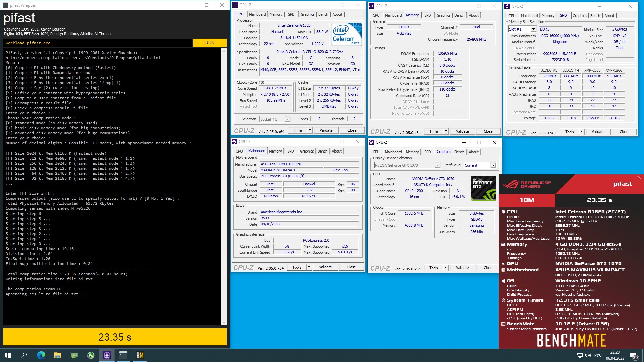Click the Motherboard section icon in BenchMate
Viewport: 644px width, 362px height.
coord(503,270)
